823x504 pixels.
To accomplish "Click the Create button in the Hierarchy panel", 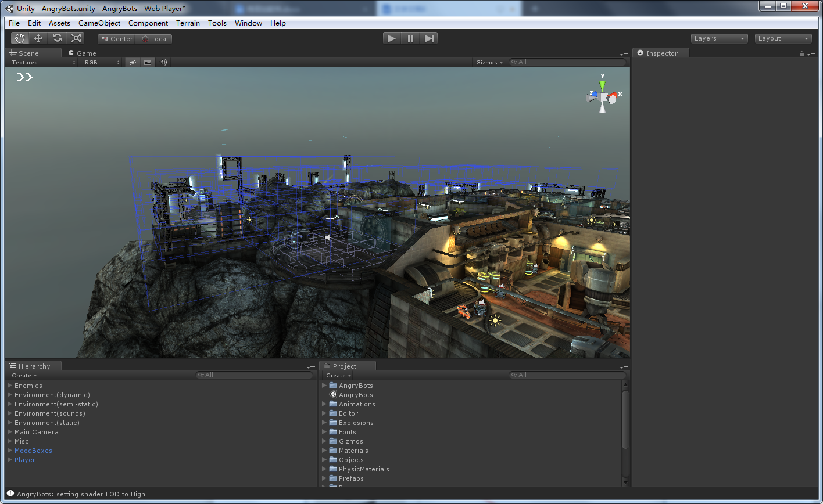I will (x=22, y=375).
